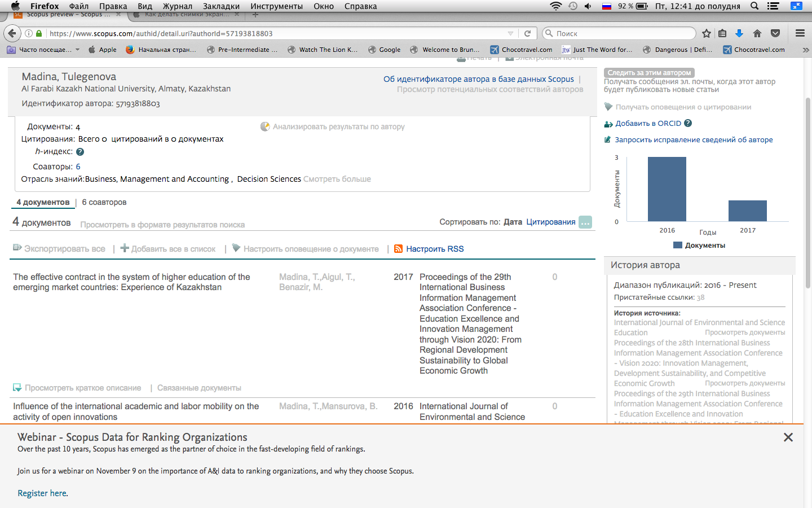
Task: Click the 2016 bar in documents chart
Action: (x=667, y=189)
